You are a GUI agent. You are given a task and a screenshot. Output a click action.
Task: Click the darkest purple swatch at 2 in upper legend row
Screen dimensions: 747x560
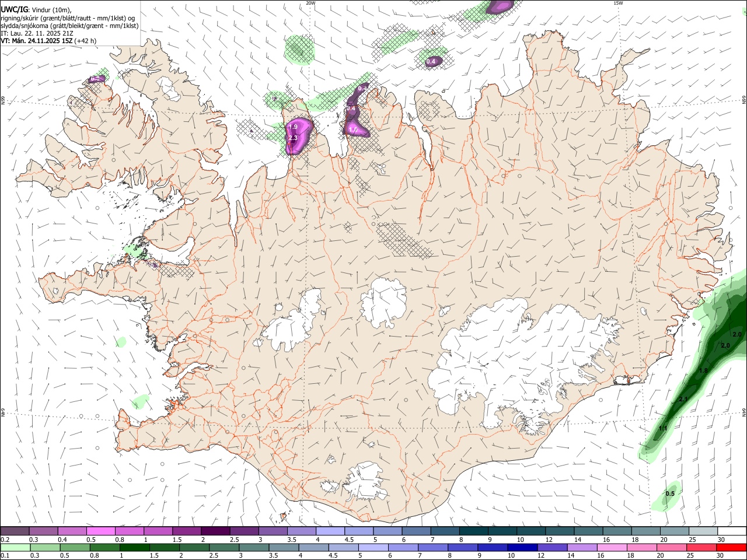click(x=215, y=531)
